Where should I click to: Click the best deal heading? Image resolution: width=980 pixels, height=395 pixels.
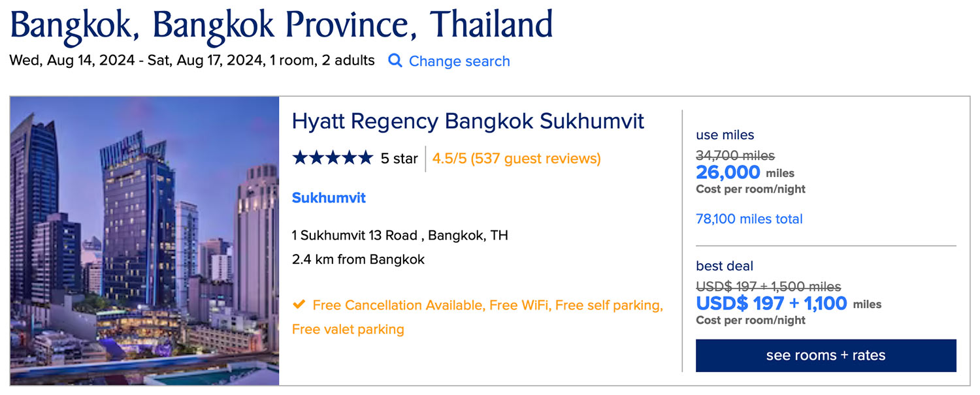(725, 266)
